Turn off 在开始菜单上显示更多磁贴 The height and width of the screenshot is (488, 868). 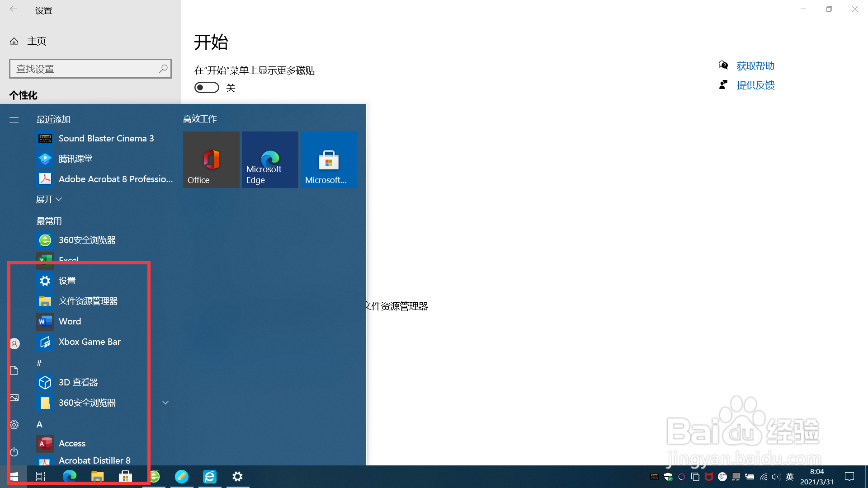[206, 87]
